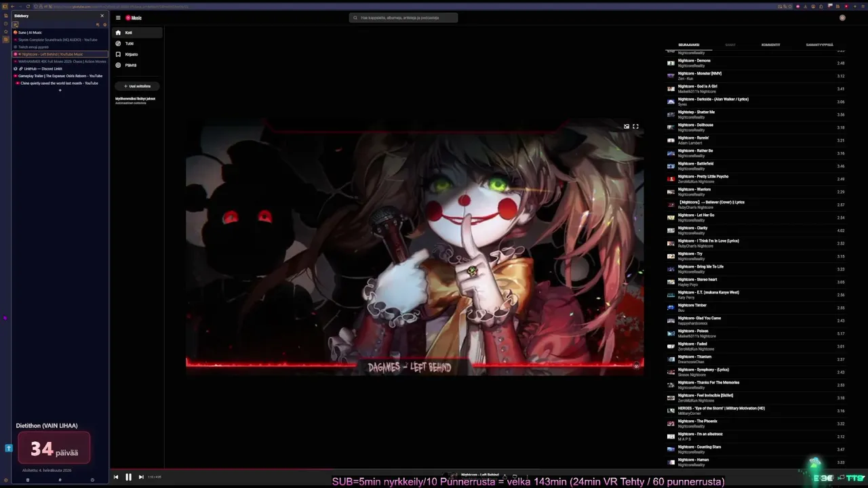This screenshot has height=488, width=868.
Task: Play Nightcore - Dollhouse from queue
Action: (756, 127)
